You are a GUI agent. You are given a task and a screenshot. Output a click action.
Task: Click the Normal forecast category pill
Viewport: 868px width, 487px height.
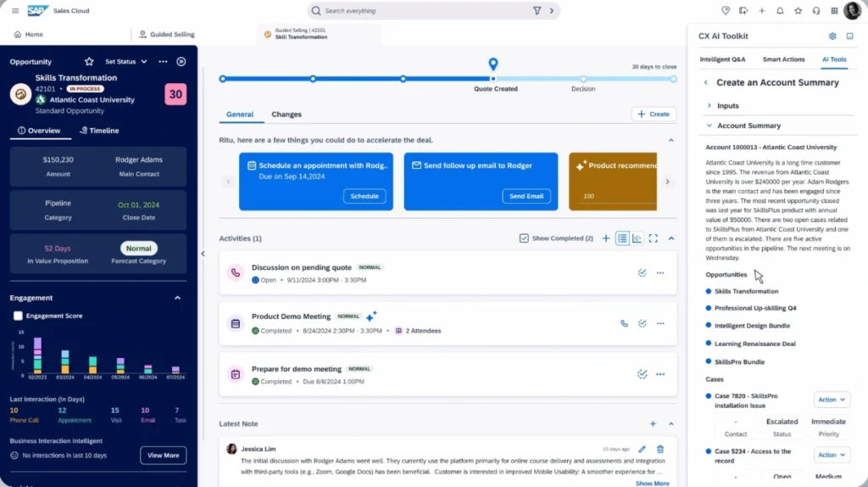pos(138,249)
